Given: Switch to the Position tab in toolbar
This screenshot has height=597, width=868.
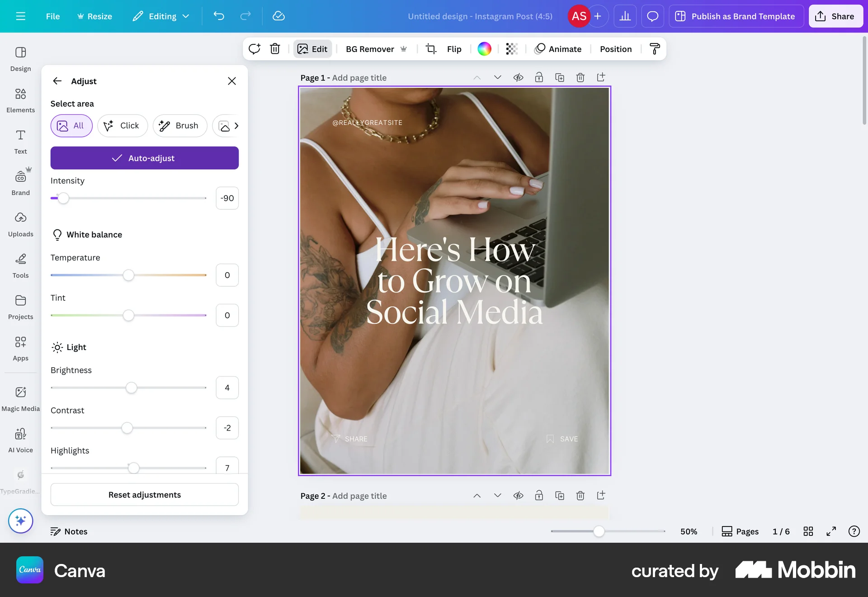Looking at the screenshot, I should point(616,49).
